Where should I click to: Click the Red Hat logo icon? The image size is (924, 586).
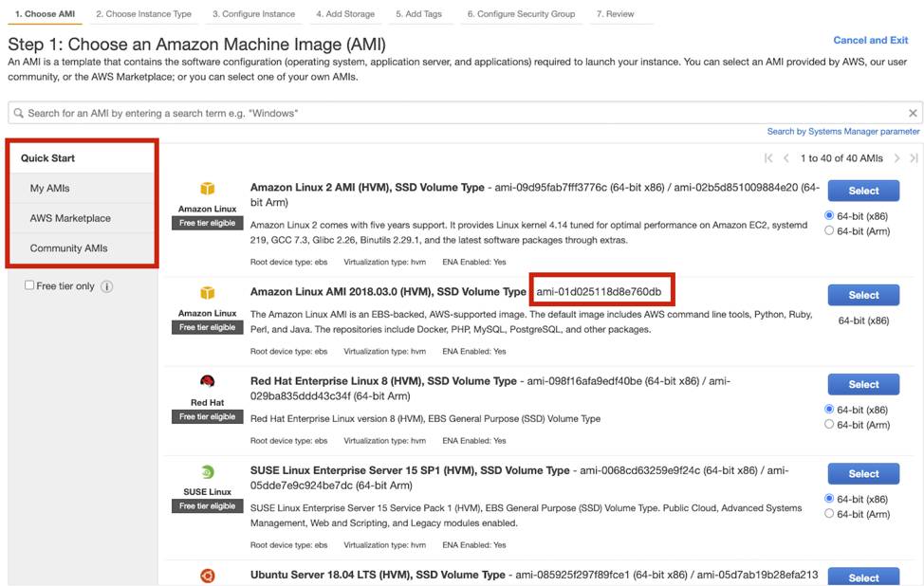208,381
